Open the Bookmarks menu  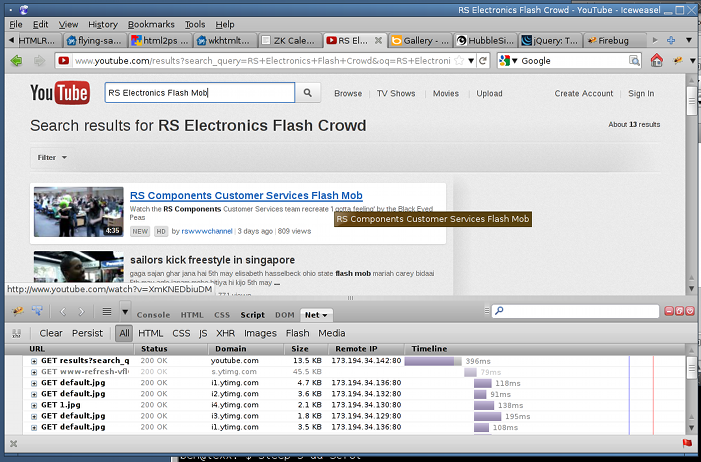tap(151, 25)
